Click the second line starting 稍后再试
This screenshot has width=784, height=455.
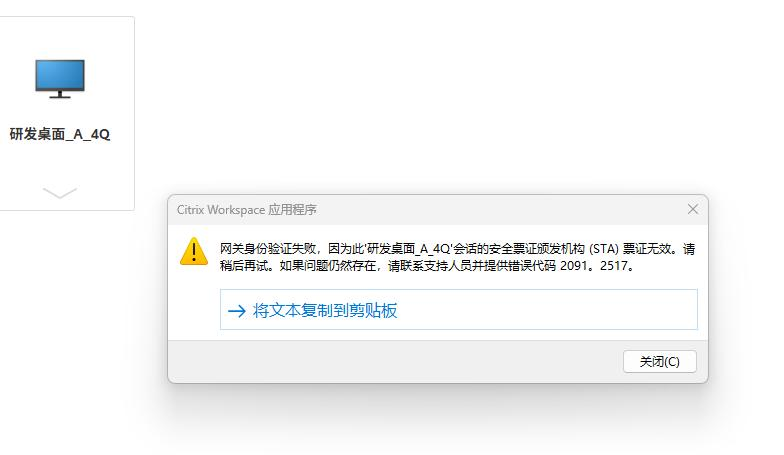coord(428,266)
